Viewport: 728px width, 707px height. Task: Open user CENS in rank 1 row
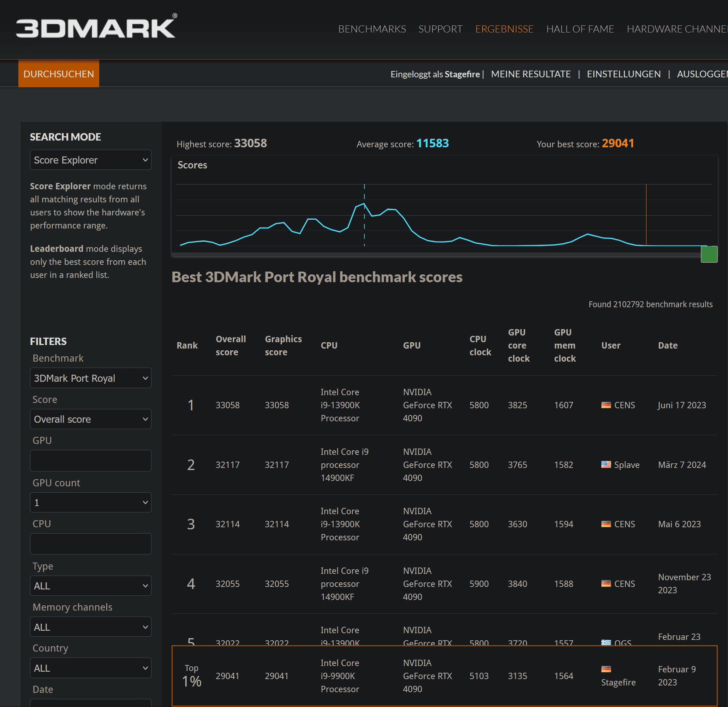[x=624, y=405]
